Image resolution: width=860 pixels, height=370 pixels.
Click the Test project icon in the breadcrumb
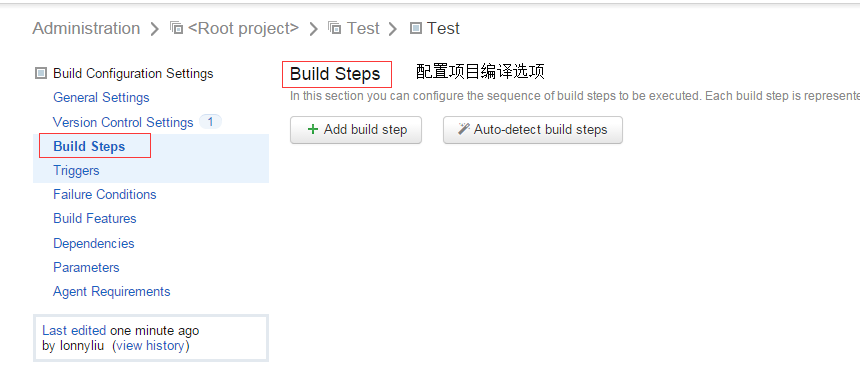pos(334,28)
